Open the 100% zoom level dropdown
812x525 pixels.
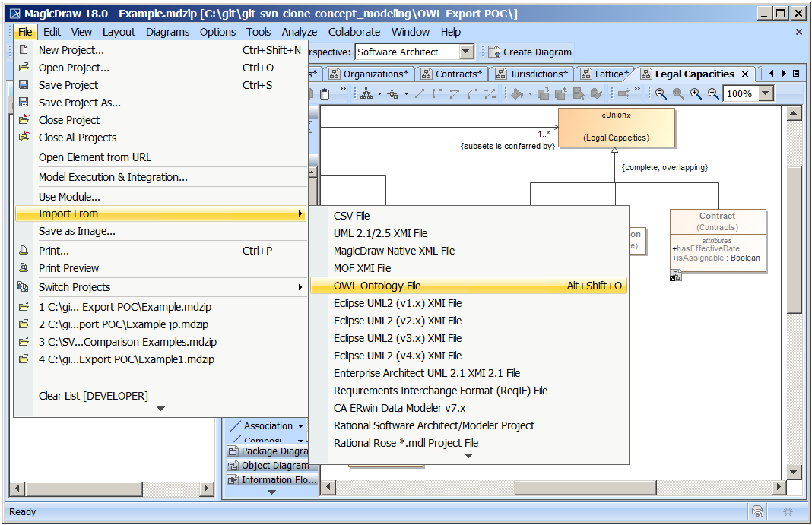point(764,93)
